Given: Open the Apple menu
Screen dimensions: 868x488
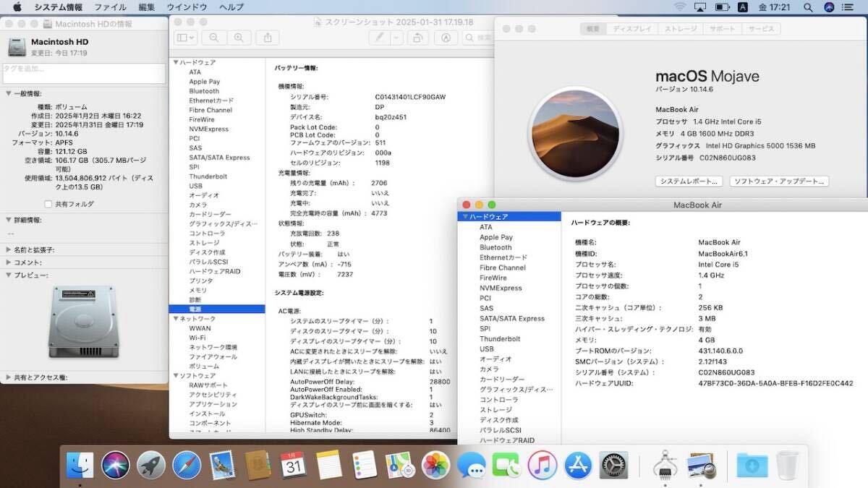Looking at the screenshot, I should (17, 7).
